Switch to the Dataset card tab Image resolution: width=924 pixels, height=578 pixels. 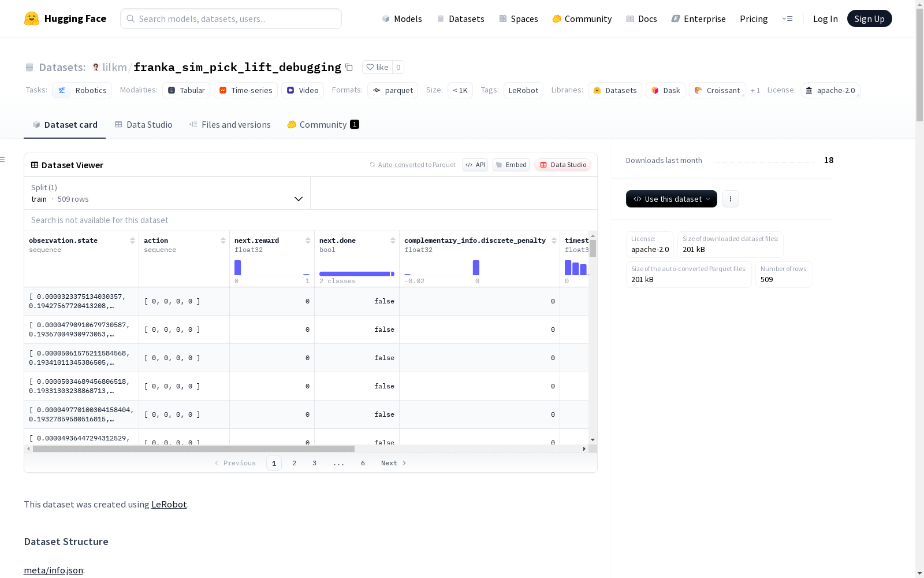[65, 124]
